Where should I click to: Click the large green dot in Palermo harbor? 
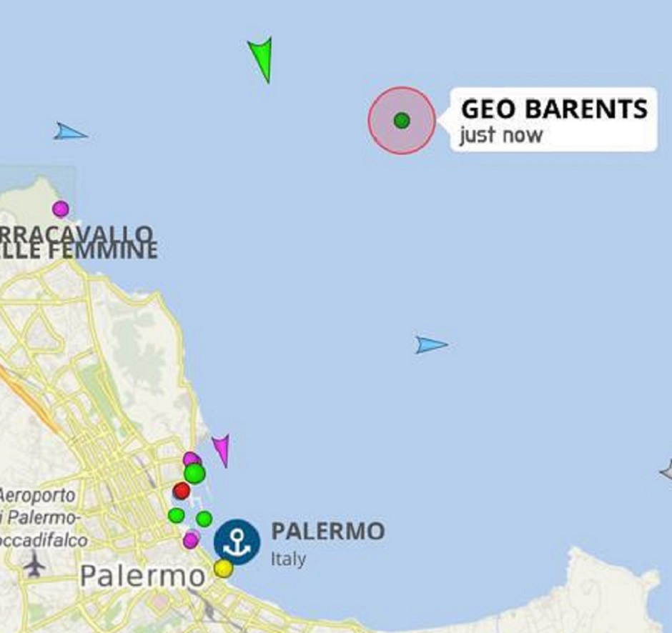pos(195,473)
